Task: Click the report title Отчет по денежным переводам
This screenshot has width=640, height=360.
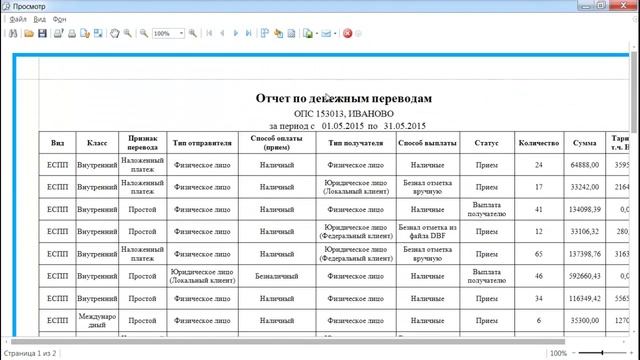Action: [344, 98]
